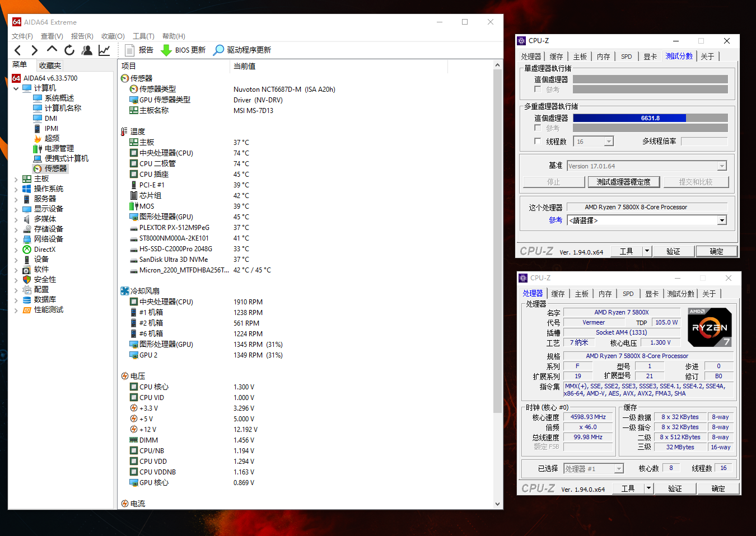Open driver update magnifier icon
Screen dimensions: 756x536
coord(218,50)
